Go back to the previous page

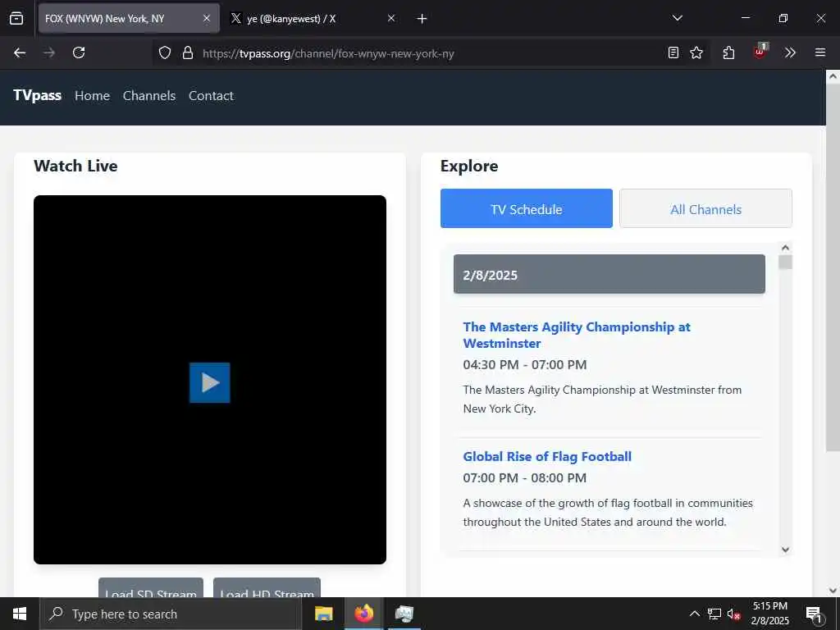click(x=20, y=52)
